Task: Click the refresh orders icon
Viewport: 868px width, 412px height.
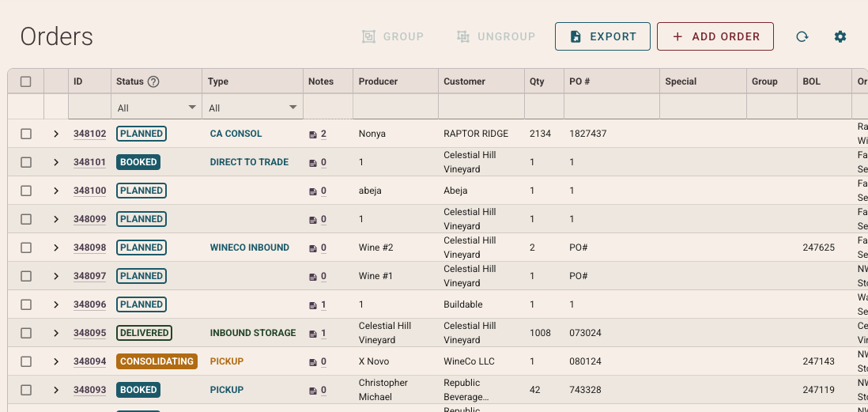Action: point(802,36)
